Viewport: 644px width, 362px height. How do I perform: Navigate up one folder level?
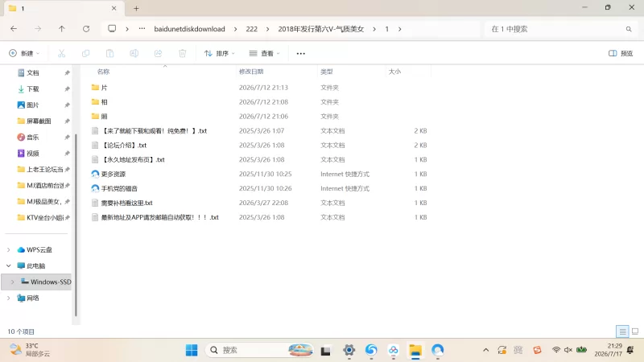click(62, 29)
